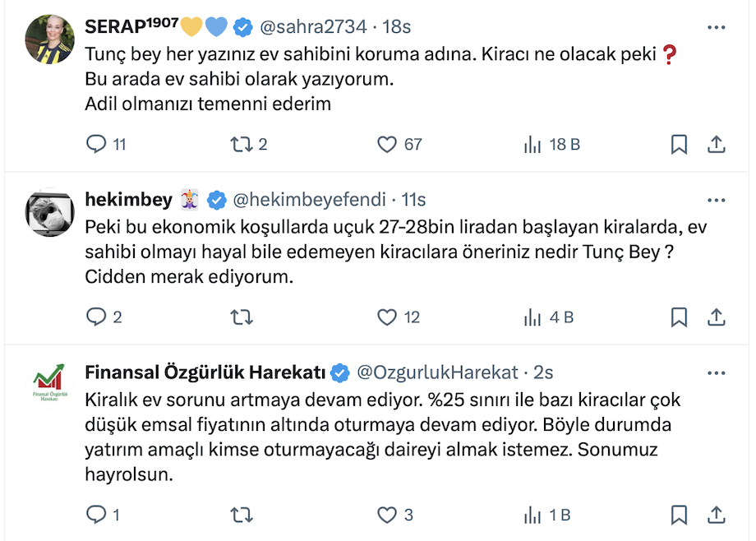Open Finansal Özgürlük Harekatı profile name
Image resolution: width=756 pixels, height=541 pixels.
(205, 372)
